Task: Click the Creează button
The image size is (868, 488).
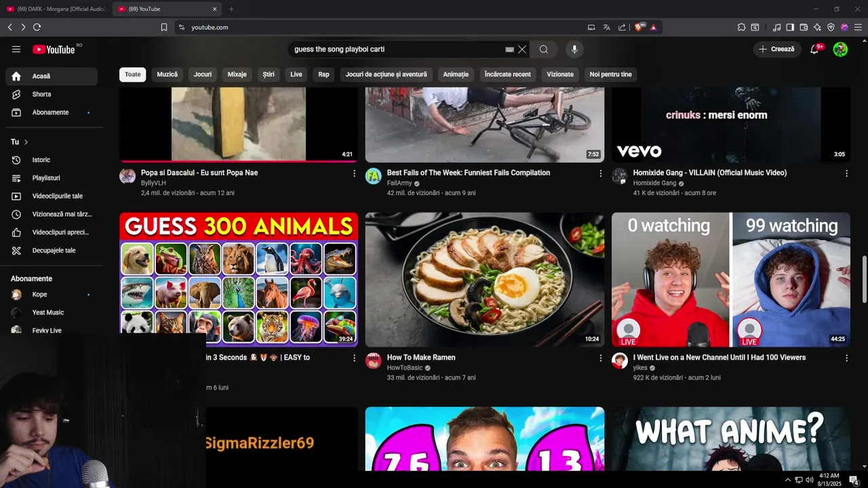Action: [776, 49]
